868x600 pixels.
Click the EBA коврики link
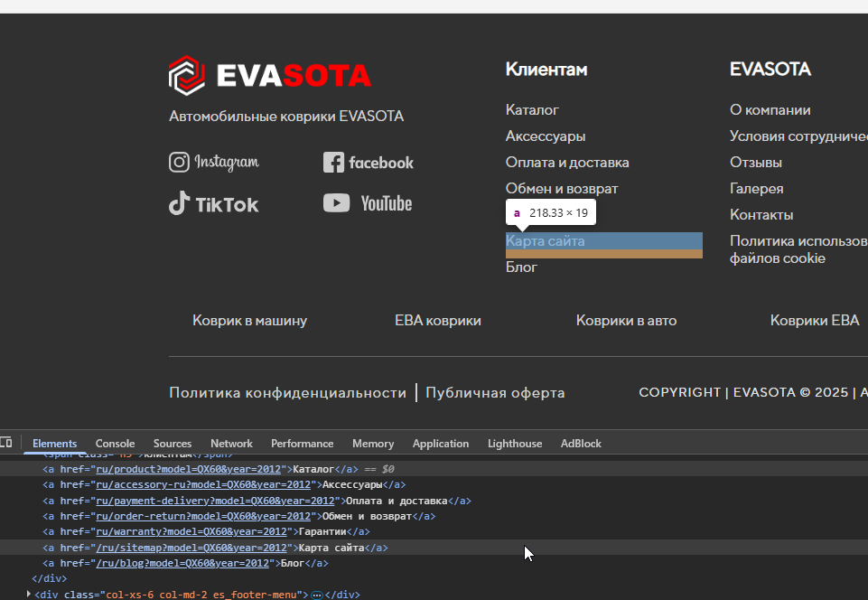[x=438, y=320]
